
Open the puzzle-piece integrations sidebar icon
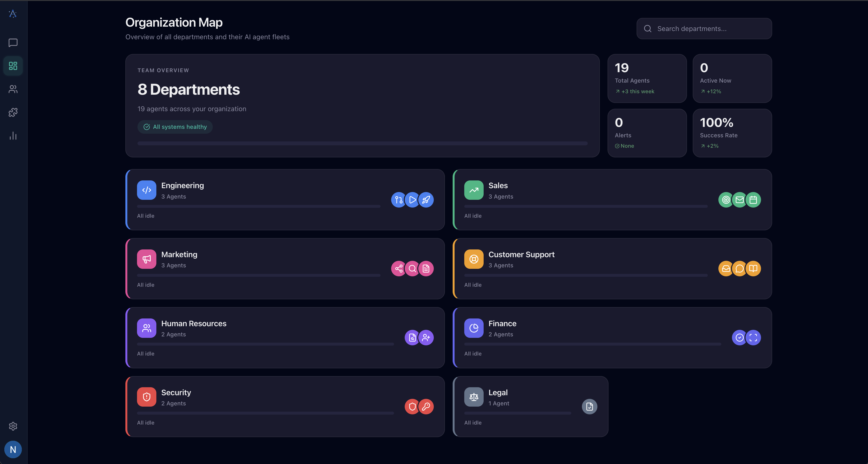tap(13, 112)
